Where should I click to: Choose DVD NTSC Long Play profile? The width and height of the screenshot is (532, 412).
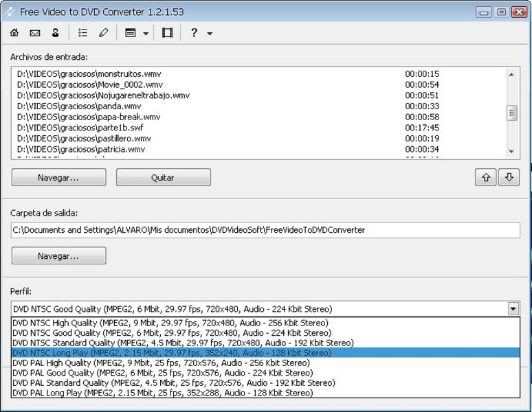265,353
